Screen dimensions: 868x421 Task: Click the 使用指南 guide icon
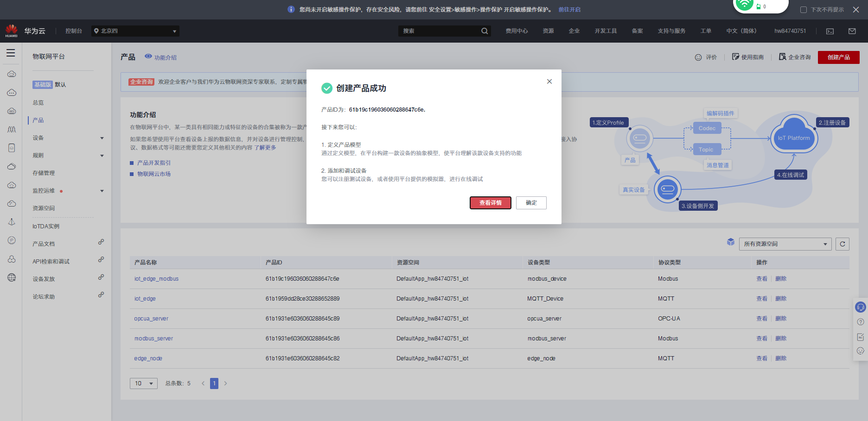pos(735,57)
